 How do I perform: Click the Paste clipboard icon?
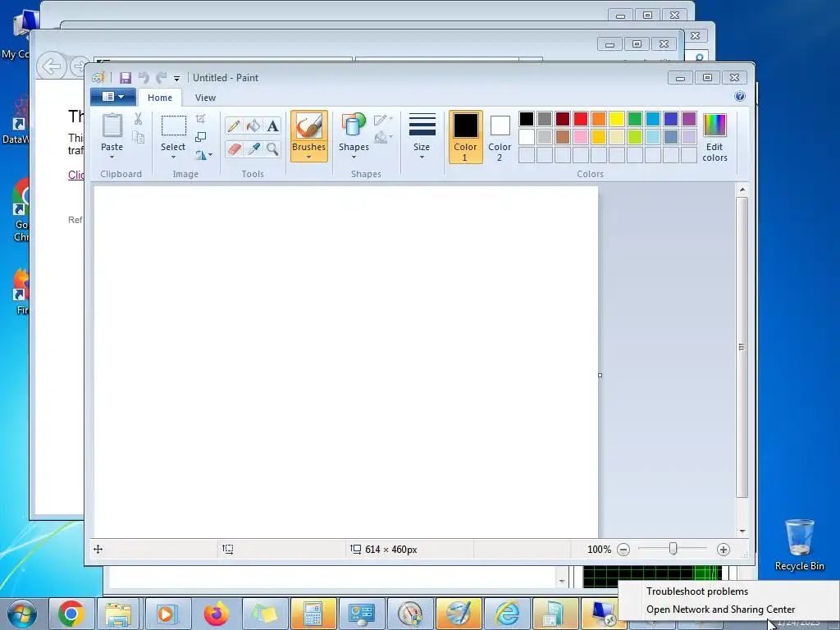click(112, 126)
